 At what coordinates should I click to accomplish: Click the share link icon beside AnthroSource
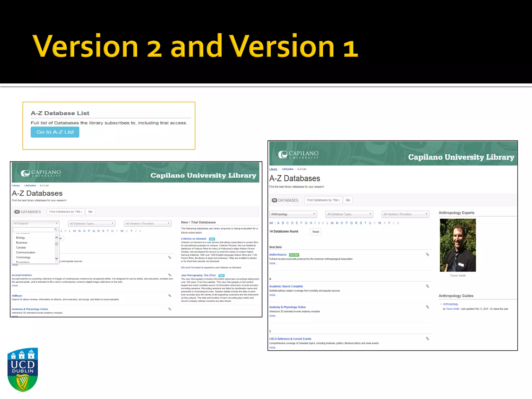pos(427,255)
